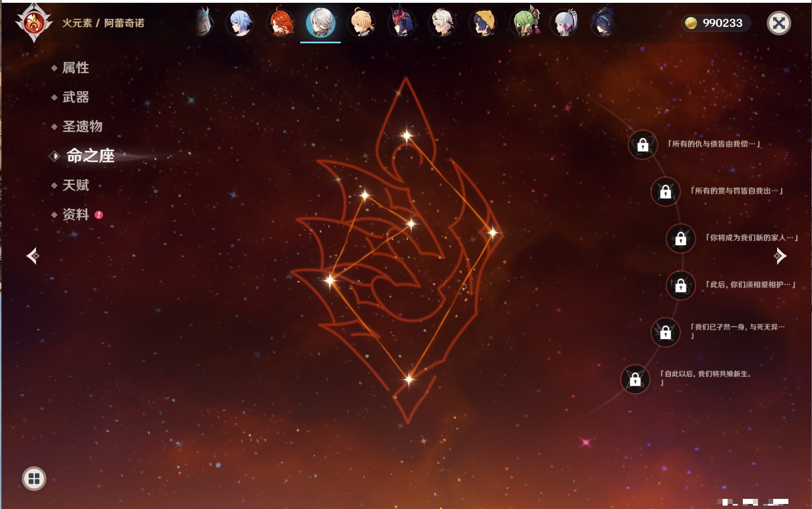Viewport: 812px width, 509px height.
Task: Click the Pyro element emblem icon
Action: coord(34,24)
